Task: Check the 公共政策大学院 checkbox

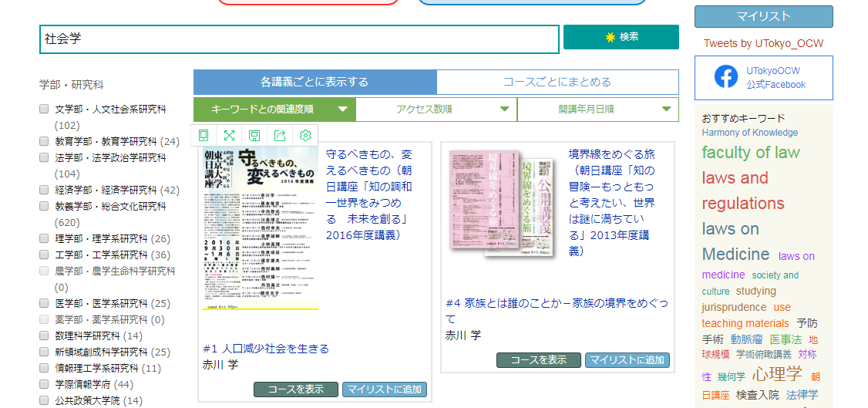Action: click(x=44, y=400)
